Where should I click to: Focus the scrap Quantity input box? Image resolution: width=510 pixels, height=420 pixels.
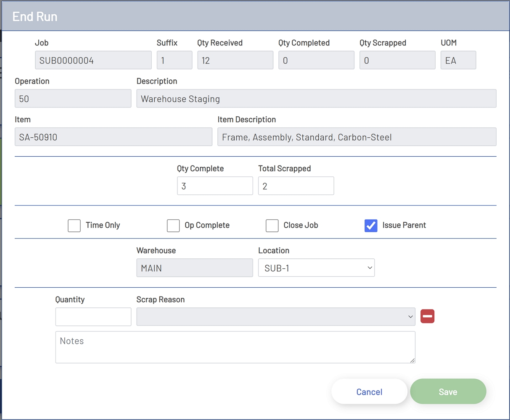[93, 317]
